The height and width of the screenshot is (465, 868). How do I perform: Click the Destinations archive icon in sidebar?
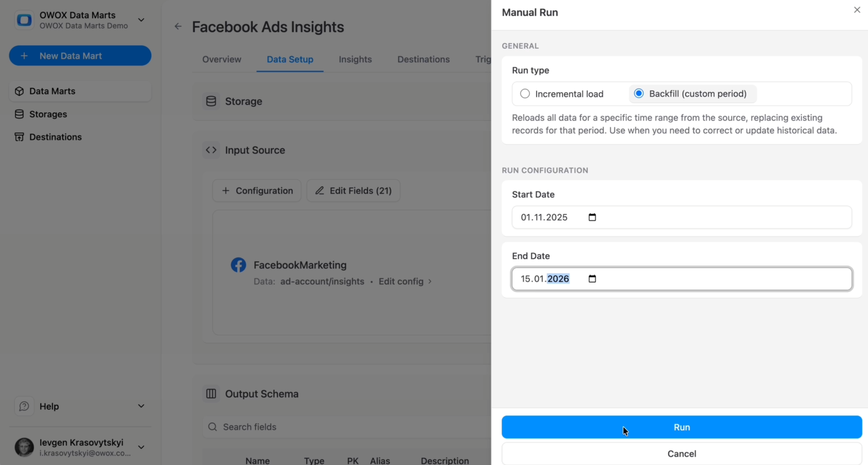[19, 137]
